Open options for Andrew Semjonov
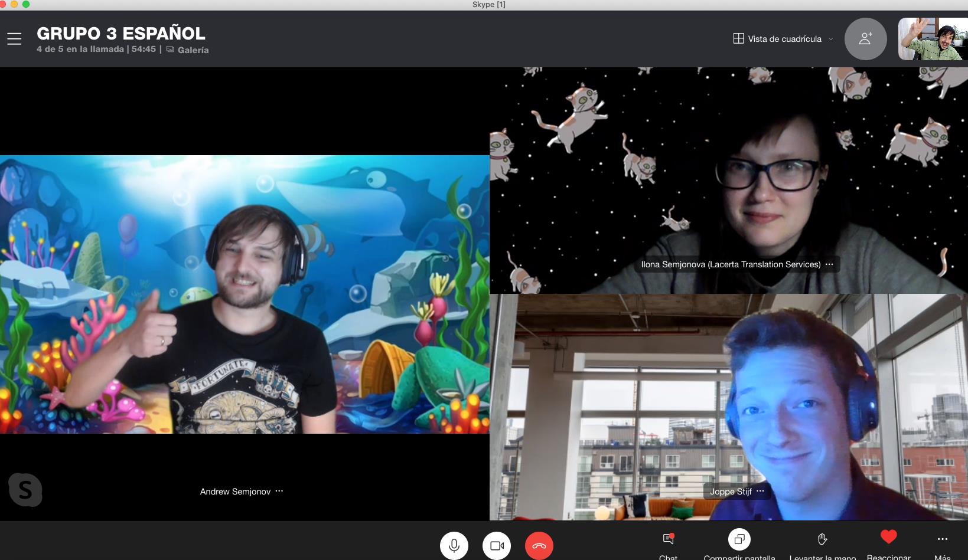The width and height of the screenshot is (968, 560). click(x=279, y=491)
